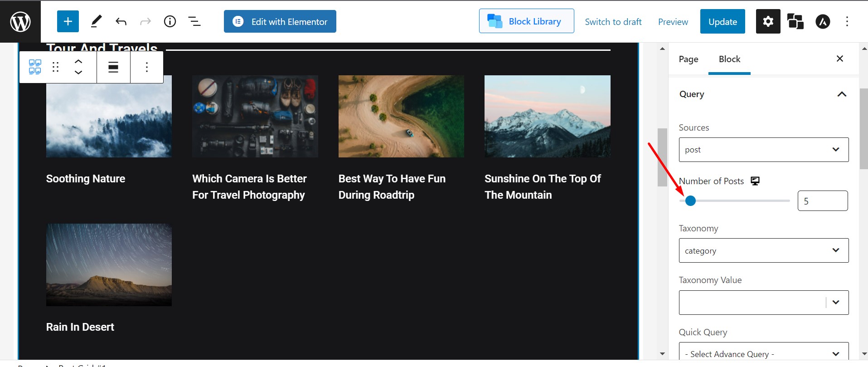Open the block inserter plus button

[x=68, y=21]
